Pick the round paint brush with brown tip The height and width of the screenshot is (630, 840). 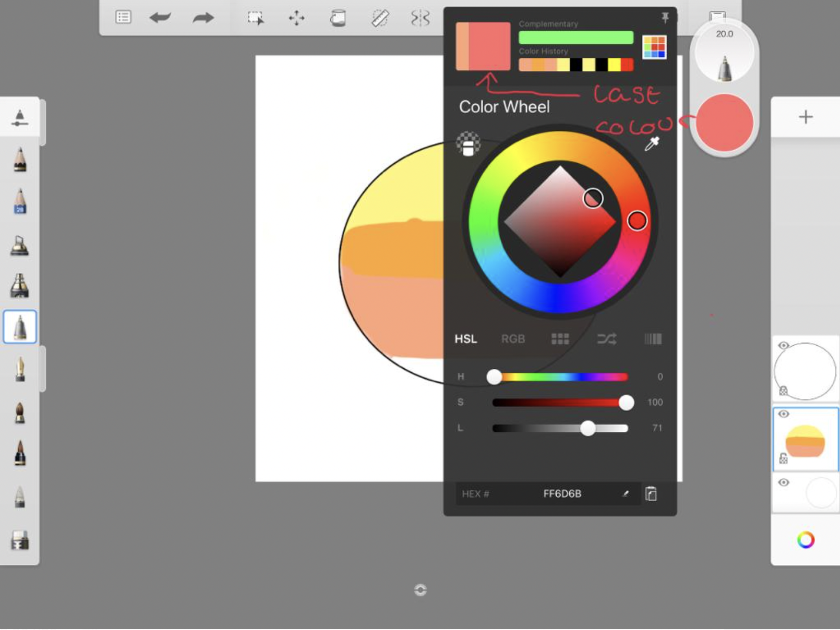20,412
